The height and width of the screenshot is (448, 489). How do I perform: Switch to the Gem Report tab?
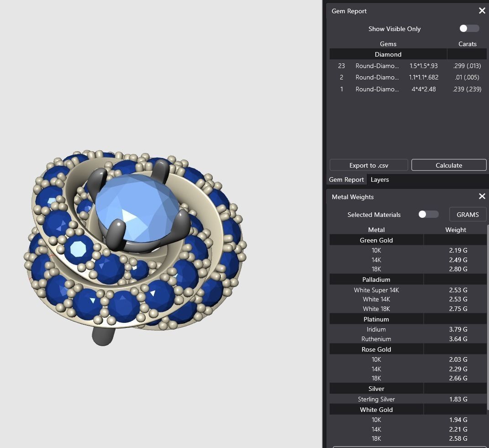(346, 179)
